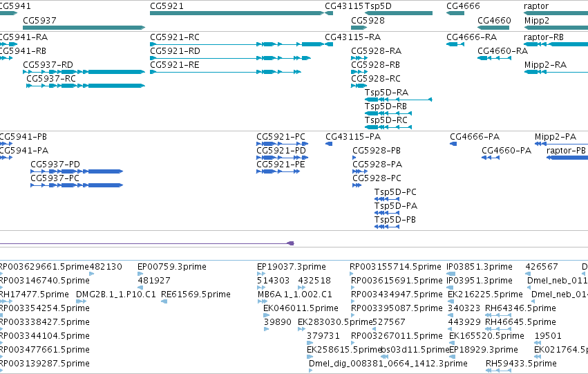Click EST RP003434947.5prime label

tap(397, 294)
